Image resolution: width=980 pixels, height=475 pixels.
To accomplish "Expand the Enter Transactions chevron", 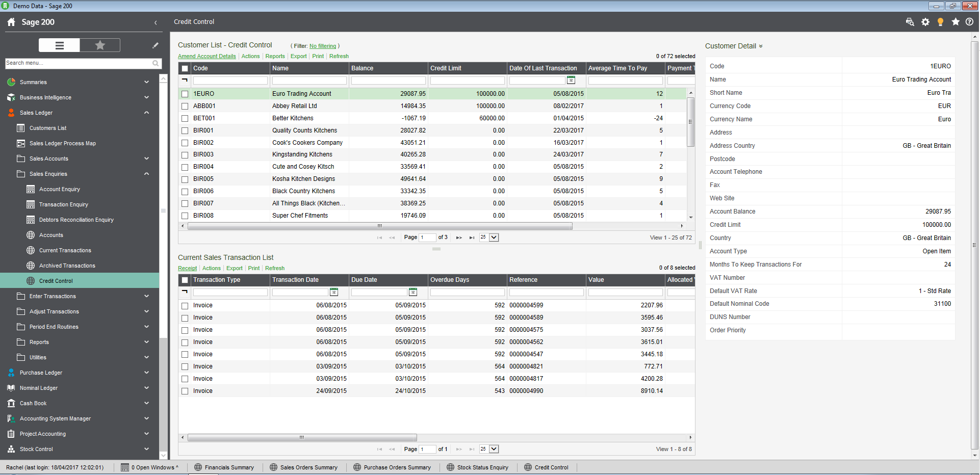I will (147, 296).
